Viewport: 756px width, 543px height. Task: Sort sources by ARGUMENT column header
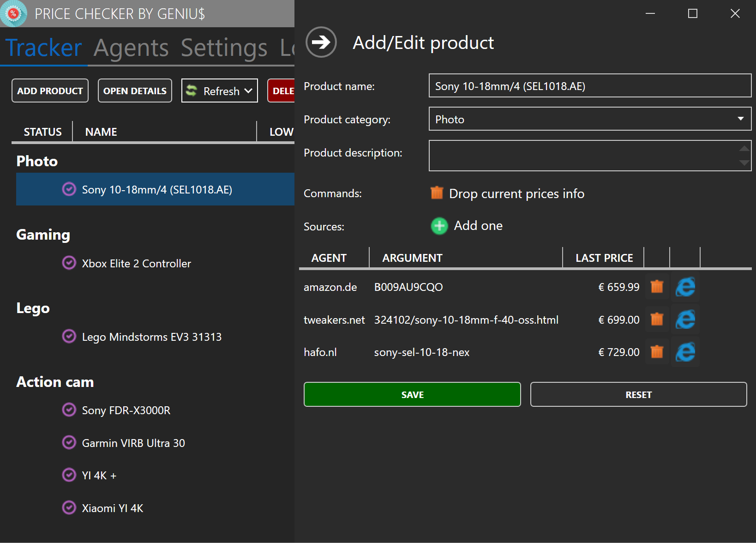click(412, 258)
